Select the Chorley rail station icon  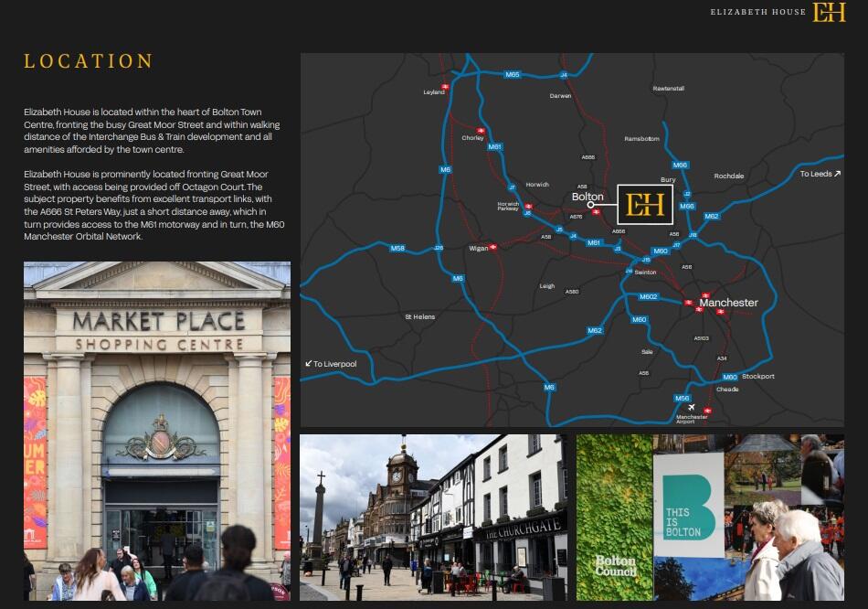point(481,130)
